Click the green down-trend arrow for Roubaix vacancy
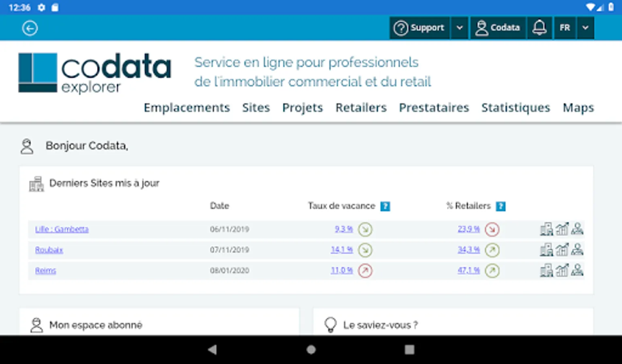 365,250
